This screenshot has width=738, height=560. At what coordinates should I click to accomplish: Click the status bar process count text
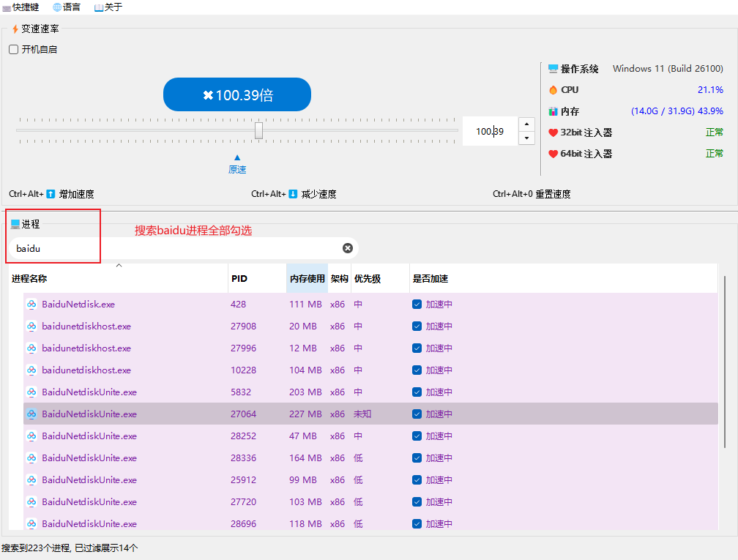70,548
